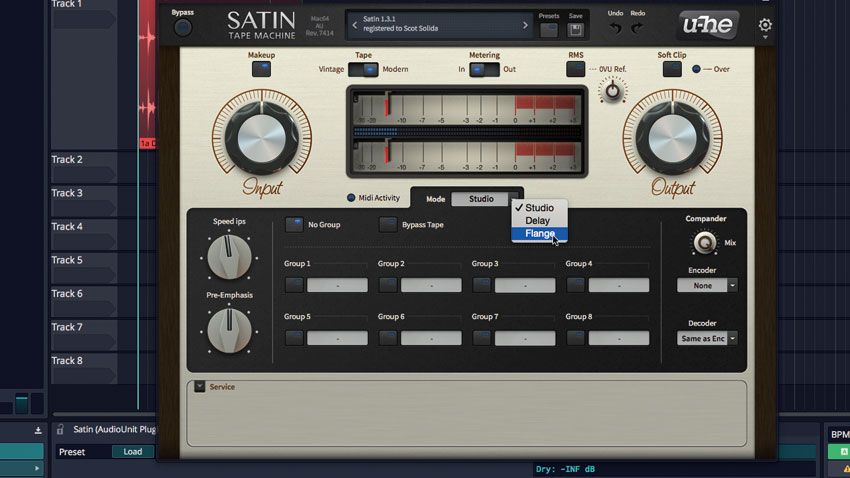Viewport: 850px width, 478px height.
Task: Open the Presets browser button
Action: click(x=549, y=30)
